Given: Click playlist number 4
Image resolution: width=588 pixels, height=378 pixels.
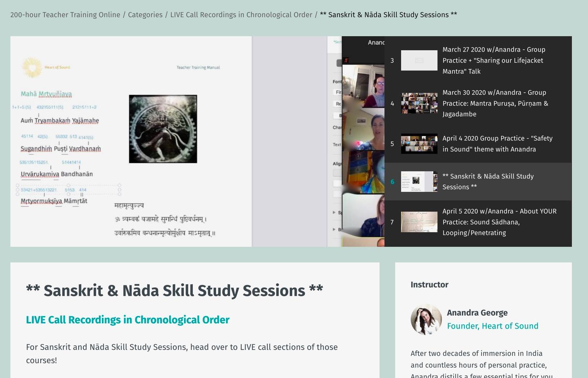Looking at the screenshot, I should click(x=392, y=104).
